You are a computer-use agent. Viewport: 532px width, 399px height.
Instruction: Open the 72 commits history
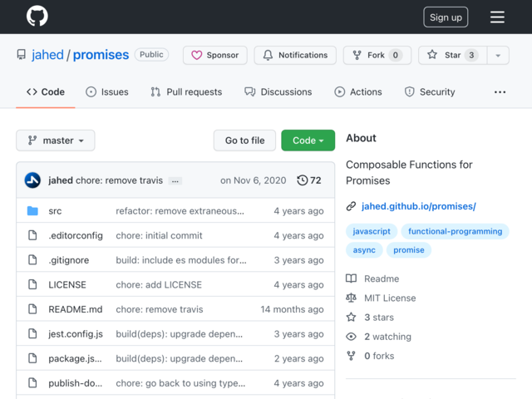[308, 180]
